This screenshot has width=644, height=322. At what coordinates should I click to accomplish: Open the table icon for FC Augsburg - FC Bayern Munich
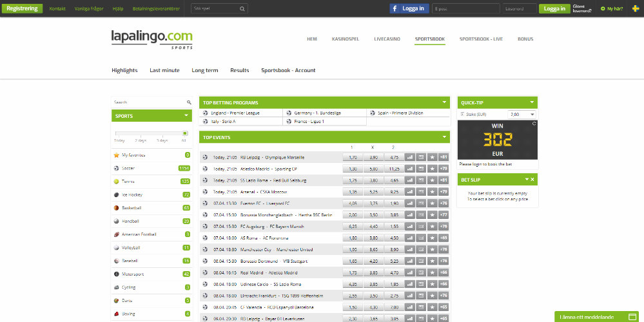point(421,227)
